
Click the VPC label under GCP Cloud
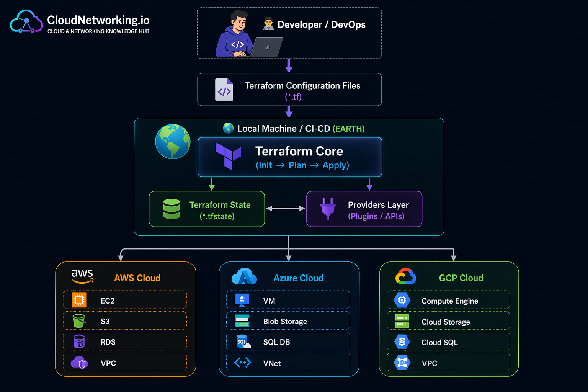click(429, 363)
